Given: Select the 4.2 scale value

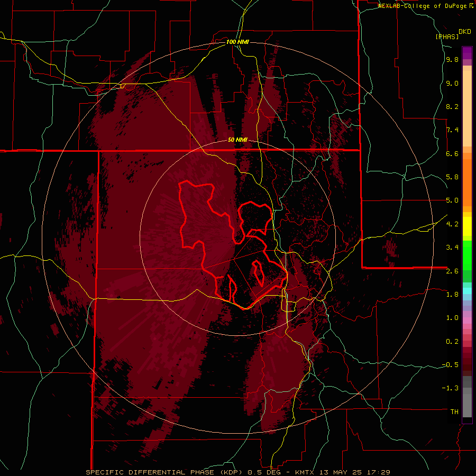Looking at the screenshot, I should [x=452, y=224].
